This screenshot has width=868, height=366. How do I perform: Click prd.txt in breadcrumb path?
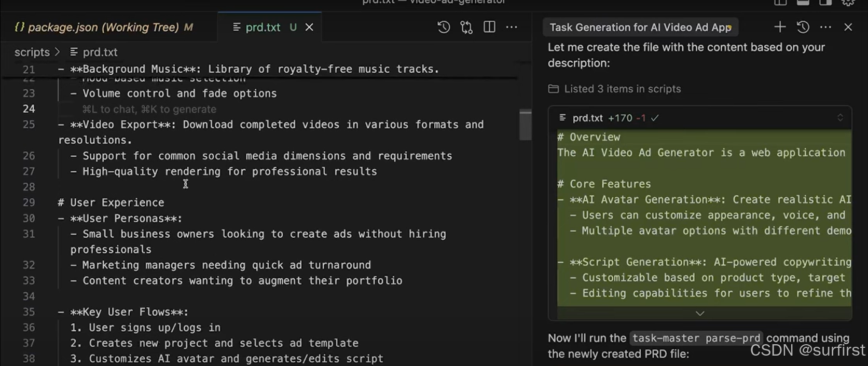[100, 52]
